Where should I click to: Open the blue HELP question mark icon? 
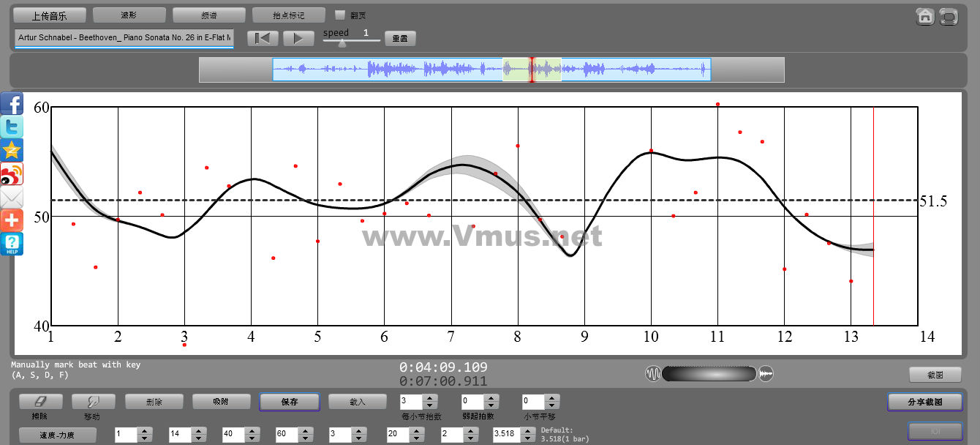(12, 244)
